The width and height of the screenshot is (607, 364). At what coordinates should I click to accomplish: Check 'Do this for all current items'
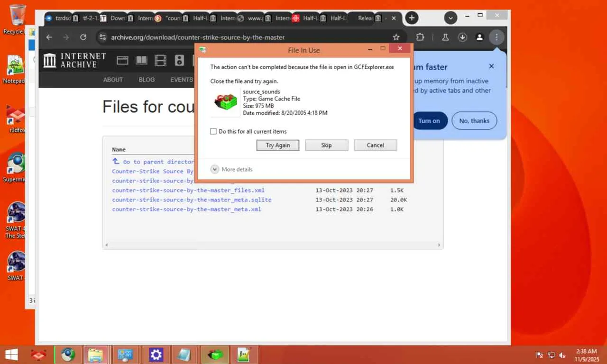click(x=213, y=131)
